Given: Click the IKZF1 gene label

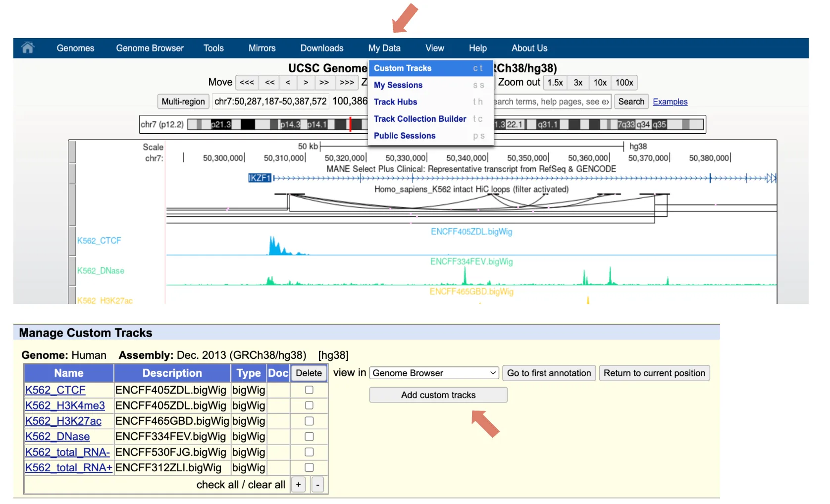Looking at the screenshot, I should (x=259, y=178).
